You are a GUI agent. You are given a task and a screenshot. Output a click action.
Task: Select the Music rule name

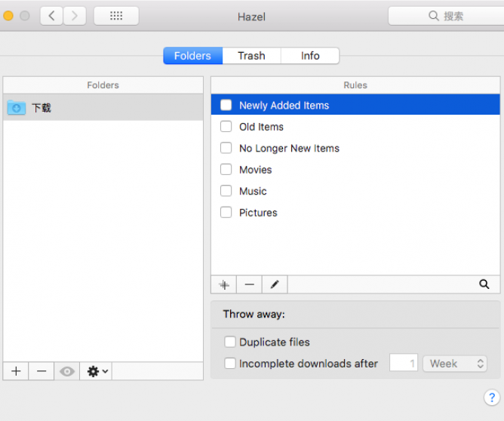coord(253,191)
